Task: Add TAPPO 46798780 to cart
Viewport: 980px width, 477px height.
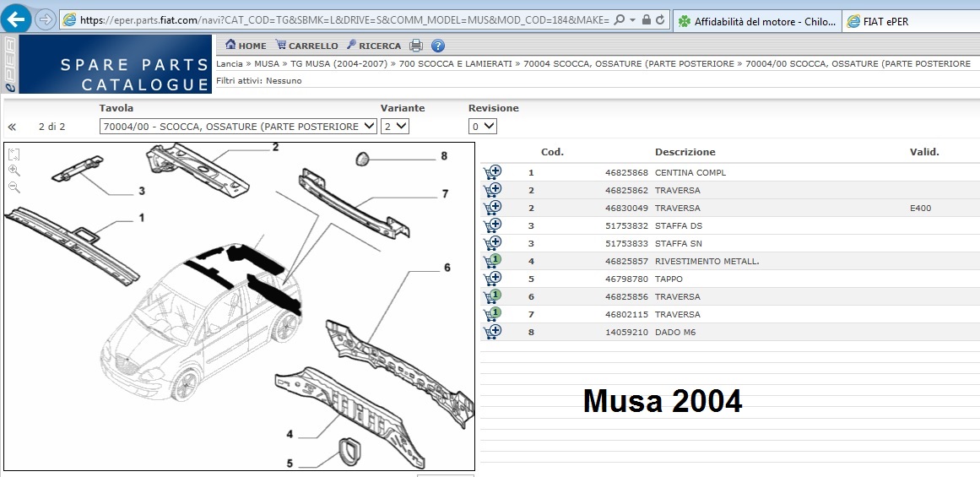Action: point(492,279)
